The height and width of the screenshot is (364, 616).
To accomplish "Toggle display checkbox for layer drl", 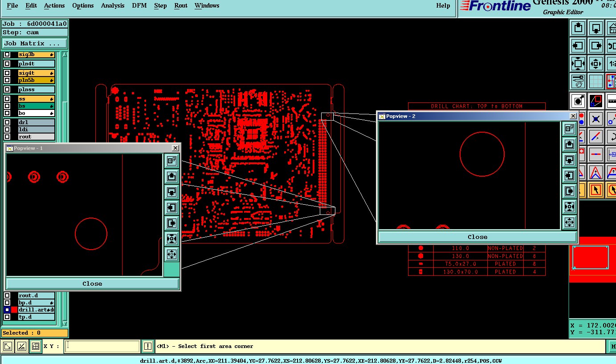I will pos(7,122).
